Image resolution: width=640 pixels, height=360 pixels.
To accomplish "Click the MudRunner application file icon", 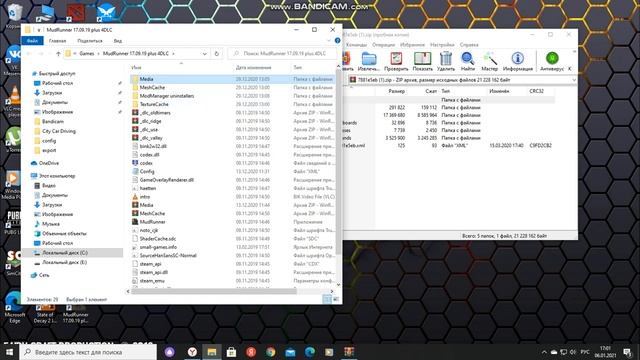I will click(135, 222).
